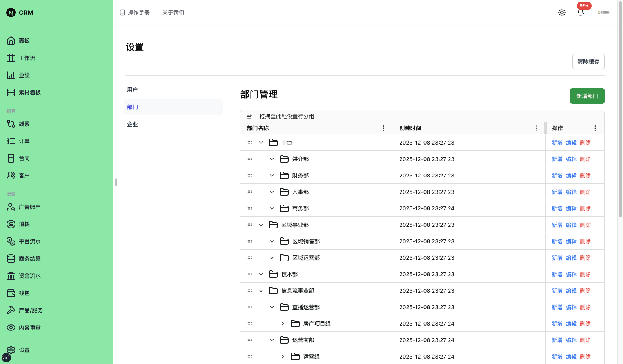
Task: Open 订单 orders list icon
Action: (x=11, y=141)
